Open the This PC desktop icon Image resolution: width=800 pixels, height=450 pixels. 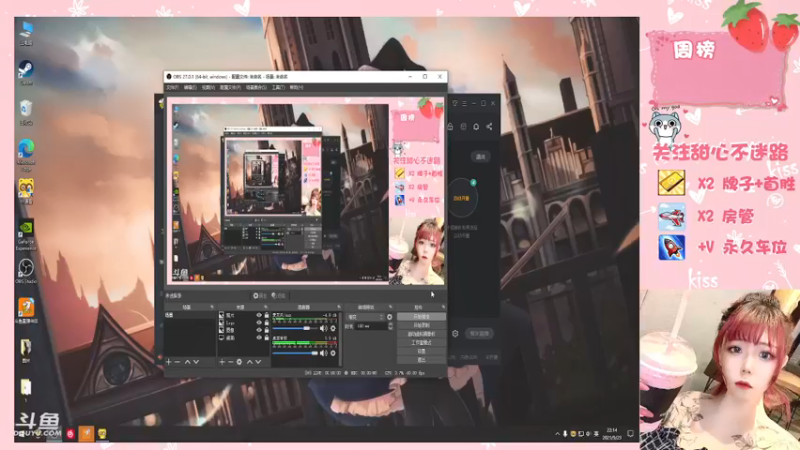coord(26,33)
